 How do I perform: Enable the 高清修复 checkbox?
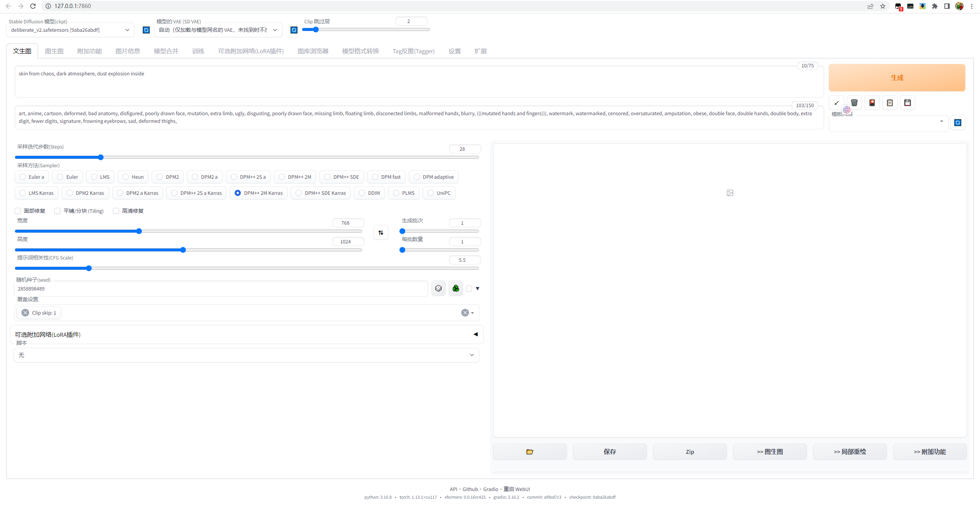click(116, 211)
